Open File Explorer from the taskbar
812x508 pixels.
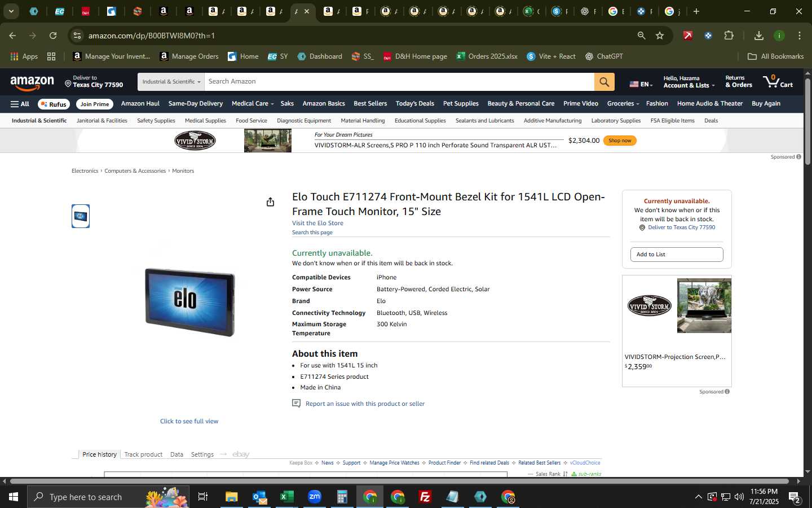[x=231, y=497]
